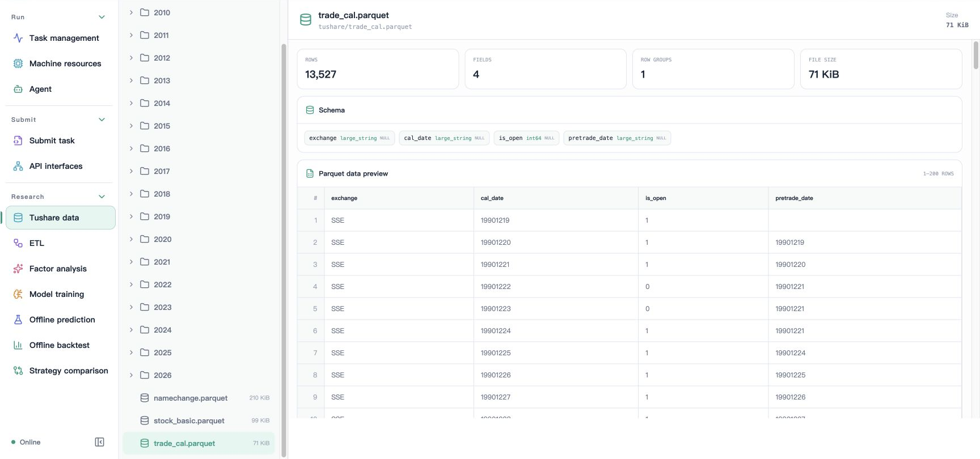Click the Offline backtest chart icon
The width and height of the screenshot is (980, 459).
(18, 345)
